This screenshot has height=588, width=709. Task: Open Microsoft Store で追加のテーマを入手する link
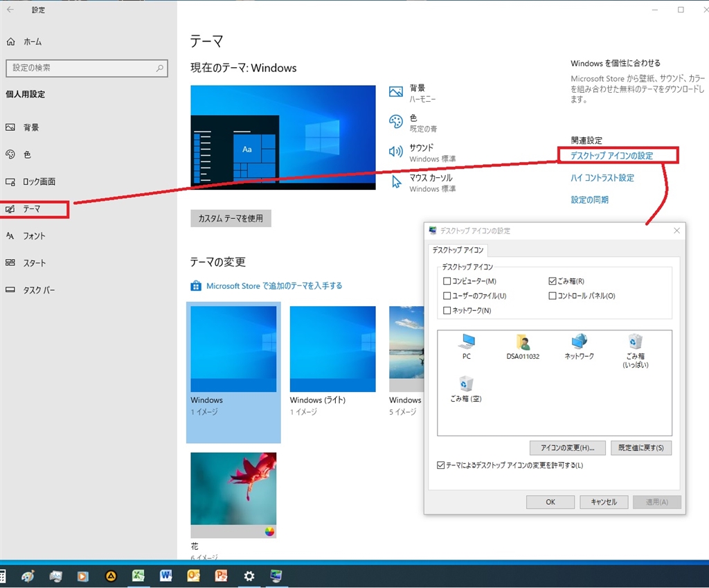pos(274,286)
